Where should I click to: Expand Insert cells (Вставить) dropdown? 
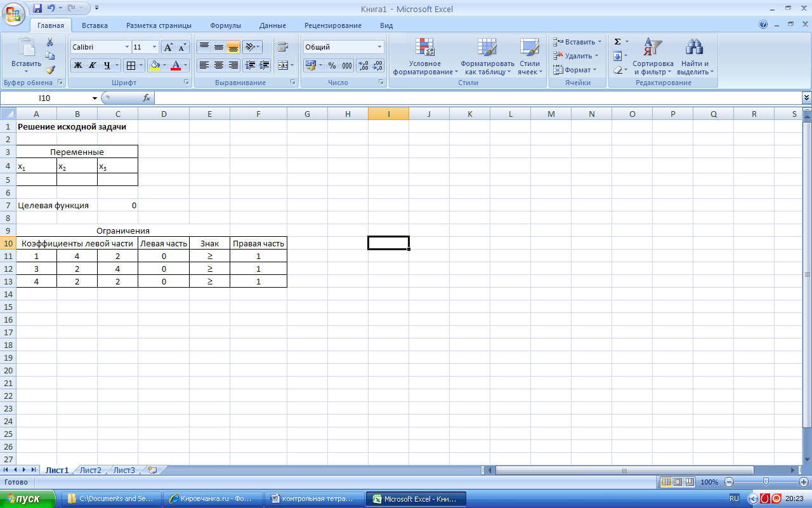pyautogui.click(x=599, y=42)
